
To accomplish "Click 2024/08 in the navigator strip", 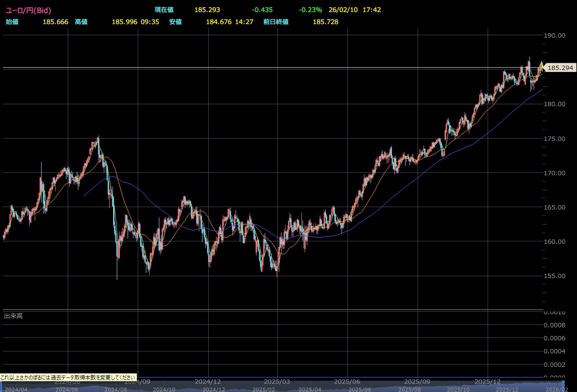I will (115, 389).
